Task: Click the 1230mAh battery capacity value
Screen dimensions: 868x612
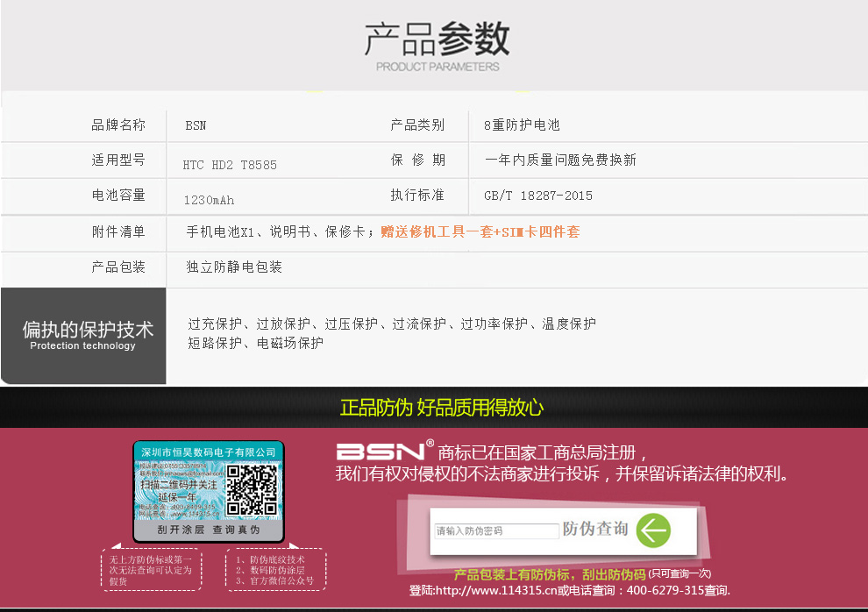Action: pyautogui.click(x=209, y=200)
